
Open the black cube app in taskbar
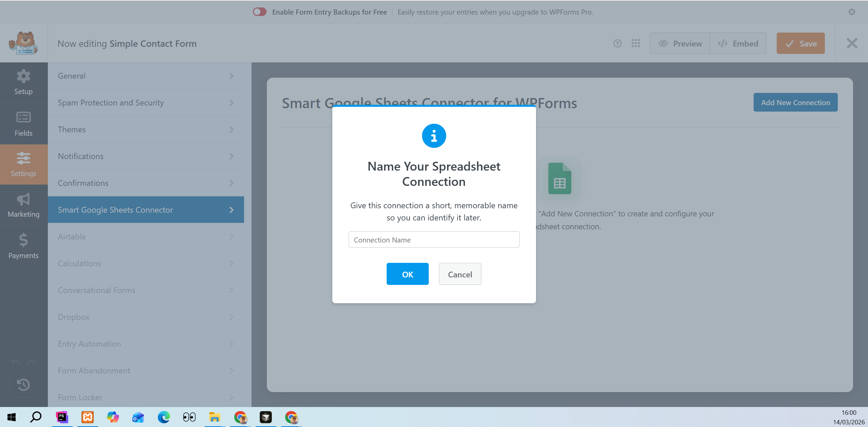[266, 417]
